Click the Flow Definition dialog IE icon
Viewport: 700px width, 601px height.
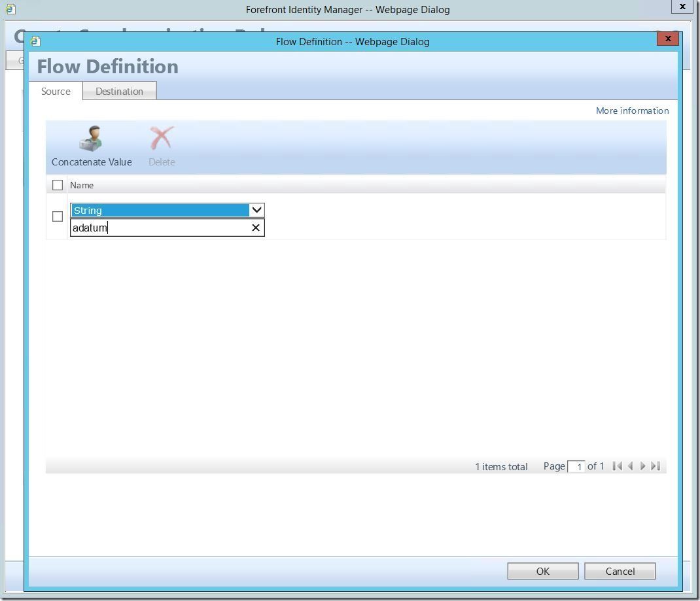(35, 41)
